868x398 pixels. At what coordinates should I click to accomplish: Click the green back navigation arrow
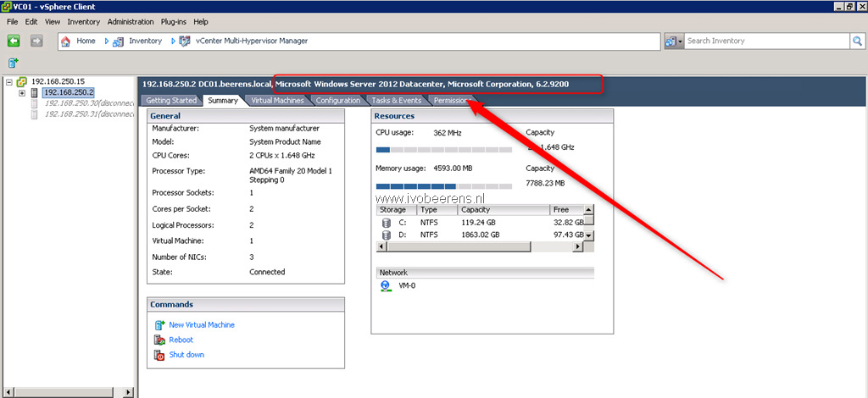(14, 41)
